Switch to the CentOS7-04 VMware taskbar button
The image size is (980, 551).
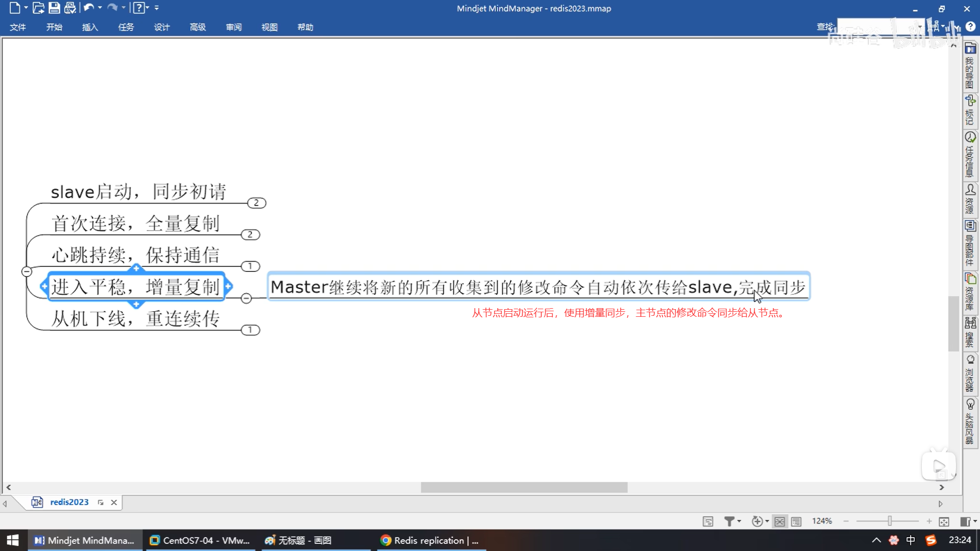coord(200,540)
